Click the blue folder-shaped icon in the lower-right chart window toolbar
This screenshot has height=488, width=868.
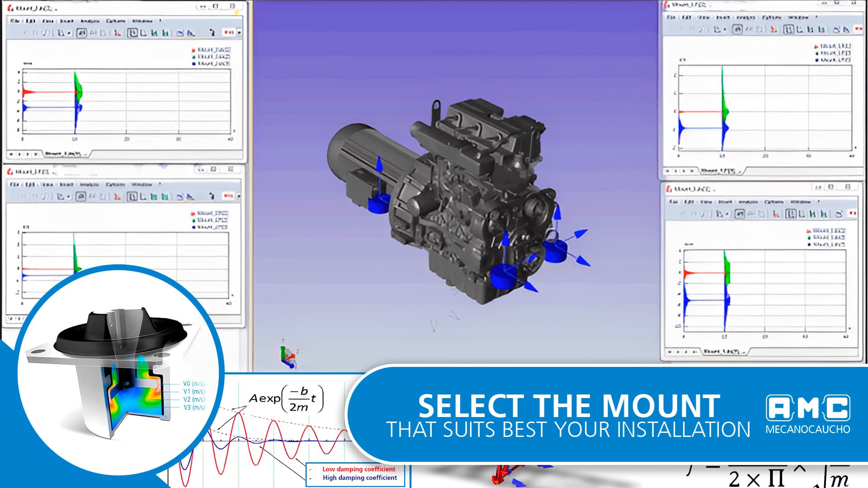[839, 214]
